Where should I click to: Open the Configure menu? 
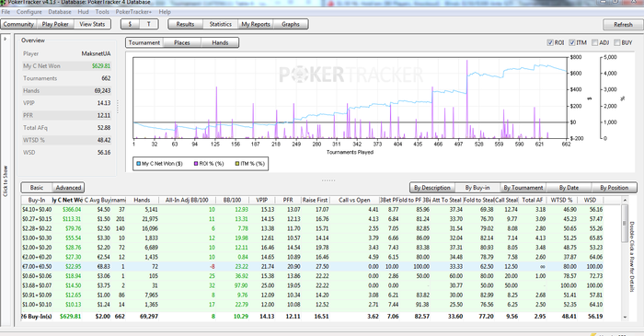(x=29, y=12)
